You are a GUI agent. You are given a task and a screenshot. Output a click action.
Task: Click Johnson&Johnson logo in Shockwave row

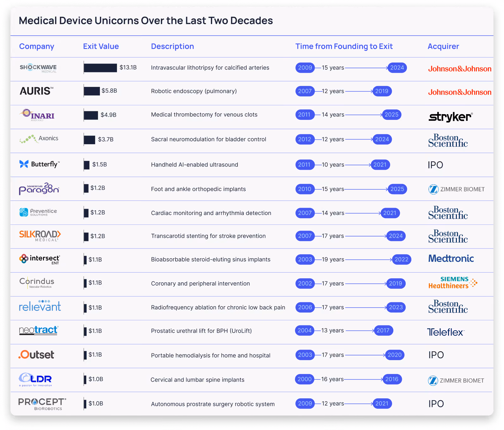pos(460,69)
